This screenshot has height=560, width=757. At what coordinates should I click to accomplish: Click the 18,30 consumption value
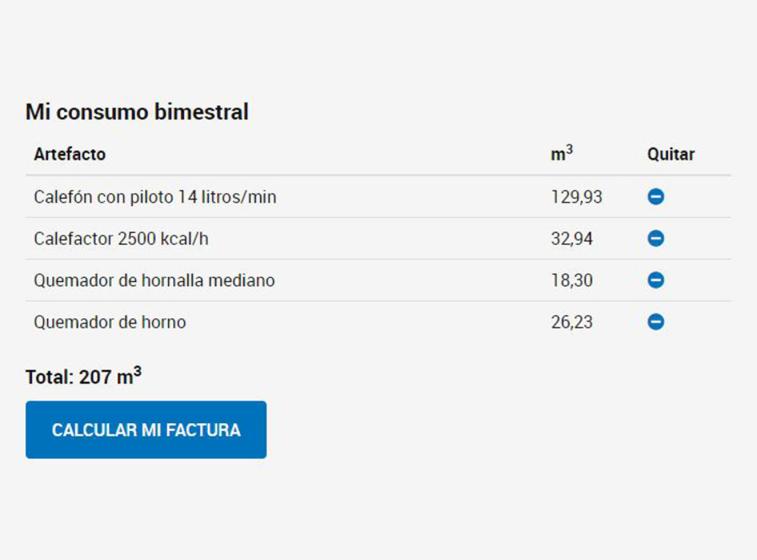tap(572, 280)
